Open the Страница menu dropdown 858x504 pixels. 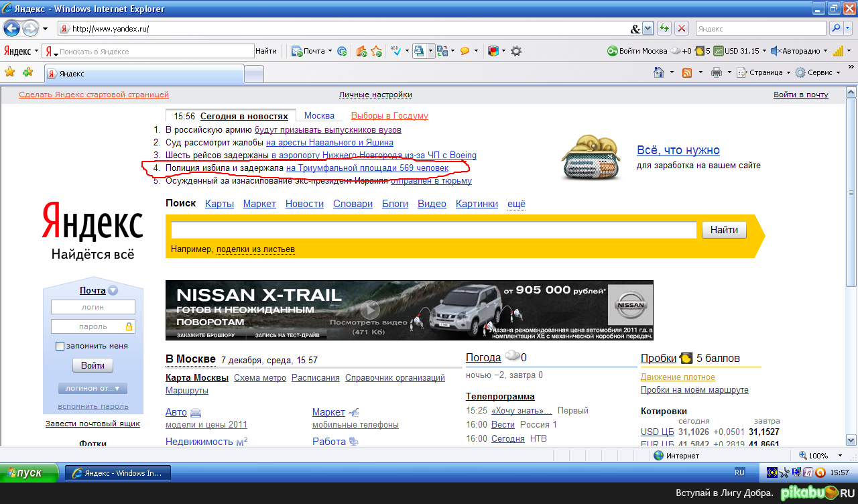[x=788, y=72]
